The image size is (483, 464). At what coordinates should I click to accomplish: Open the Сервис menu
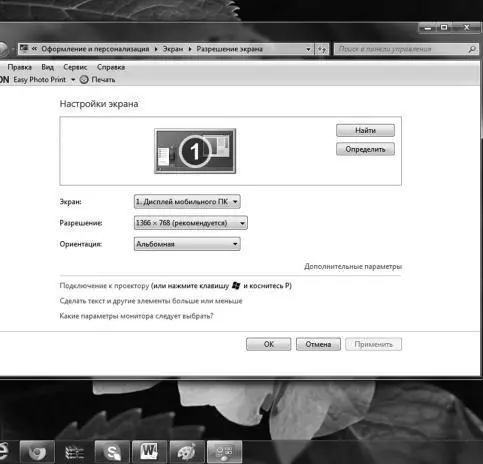(x=75, y=67)
